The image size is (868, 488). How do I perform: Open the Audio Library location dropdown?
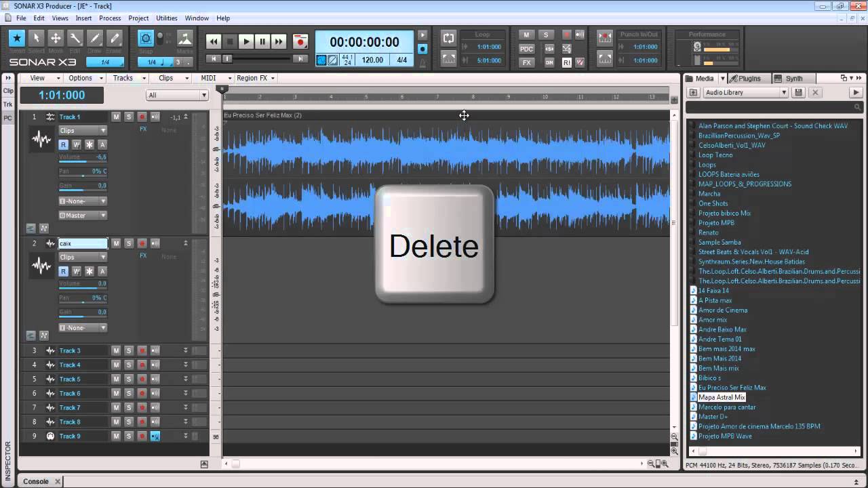(x=745, y=92)
